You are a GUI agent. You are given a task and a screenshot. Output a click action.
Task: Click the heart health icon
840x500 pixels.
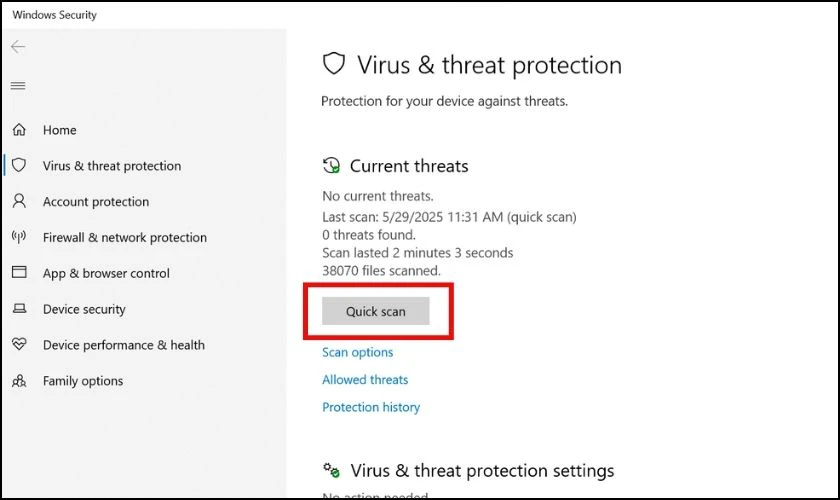coord(19,344)
